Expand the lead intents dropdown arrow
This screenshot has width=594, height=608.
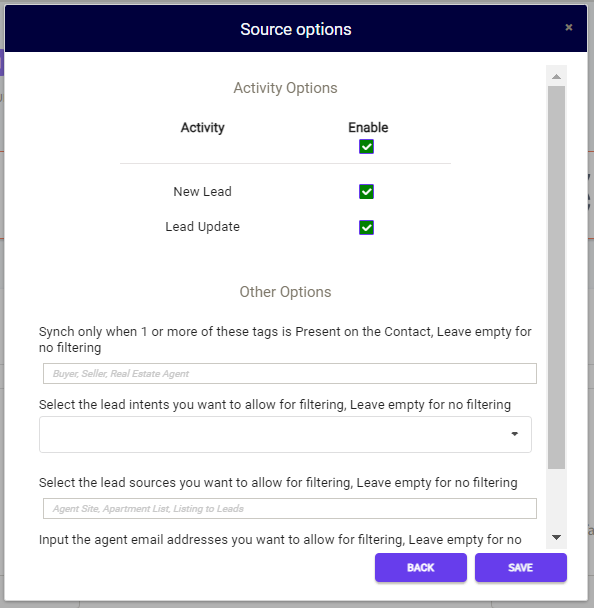pos(515,434)
